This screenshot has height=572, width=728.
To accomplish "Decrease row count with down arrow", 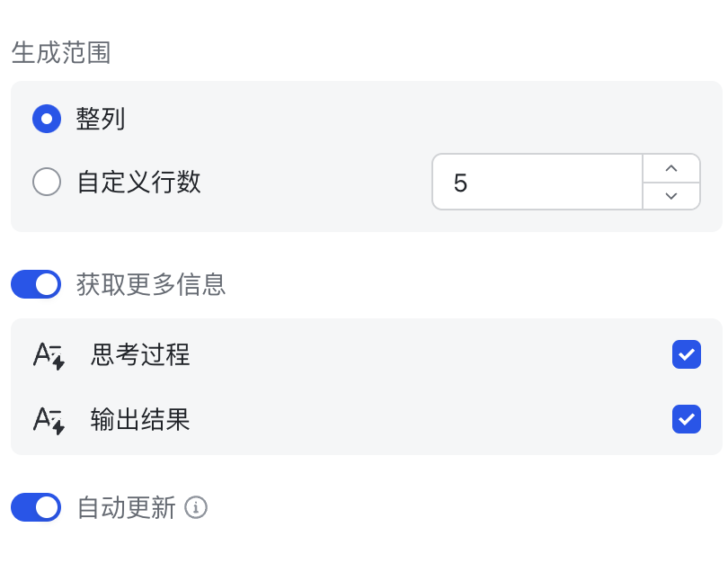I will 671,196.
